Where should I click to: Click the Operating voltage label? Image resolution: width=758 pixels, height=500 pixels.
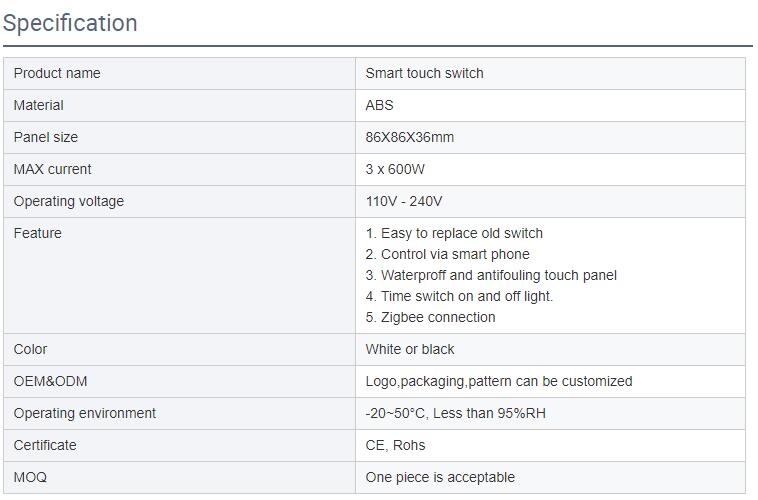point(69,201)
